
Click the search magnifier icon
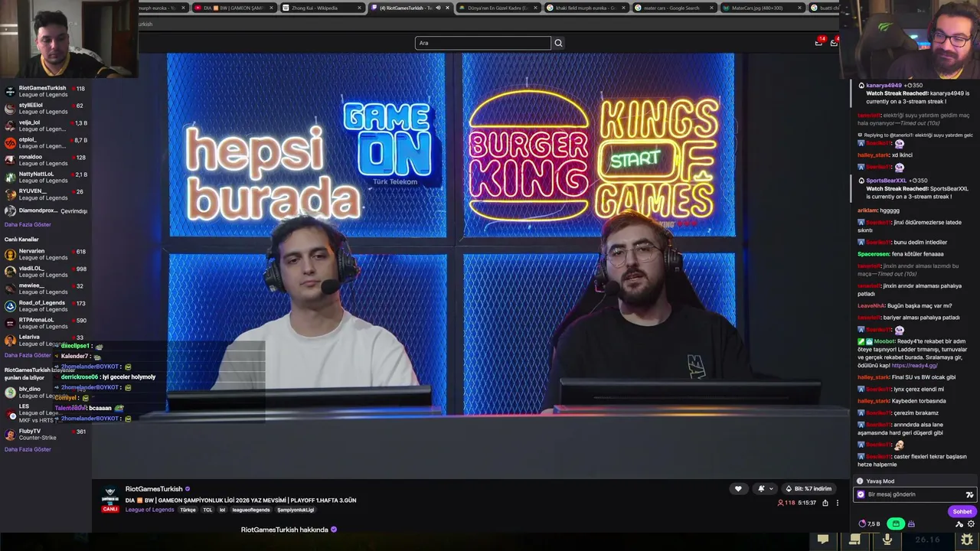[558, 43]
